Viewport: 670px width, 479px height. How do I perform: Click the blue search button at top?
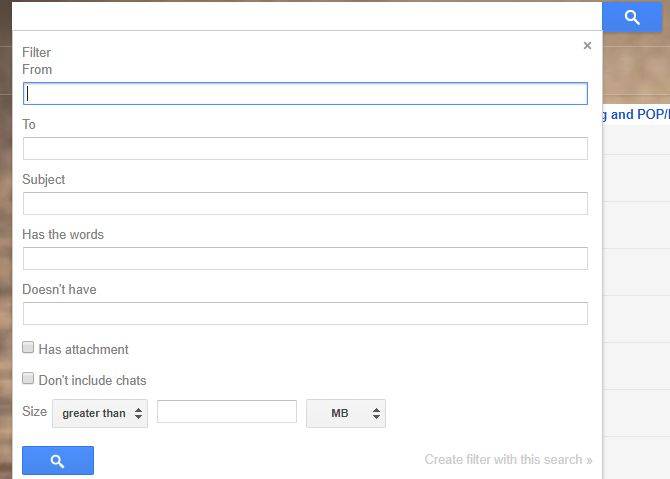click(x=632, y=17)
